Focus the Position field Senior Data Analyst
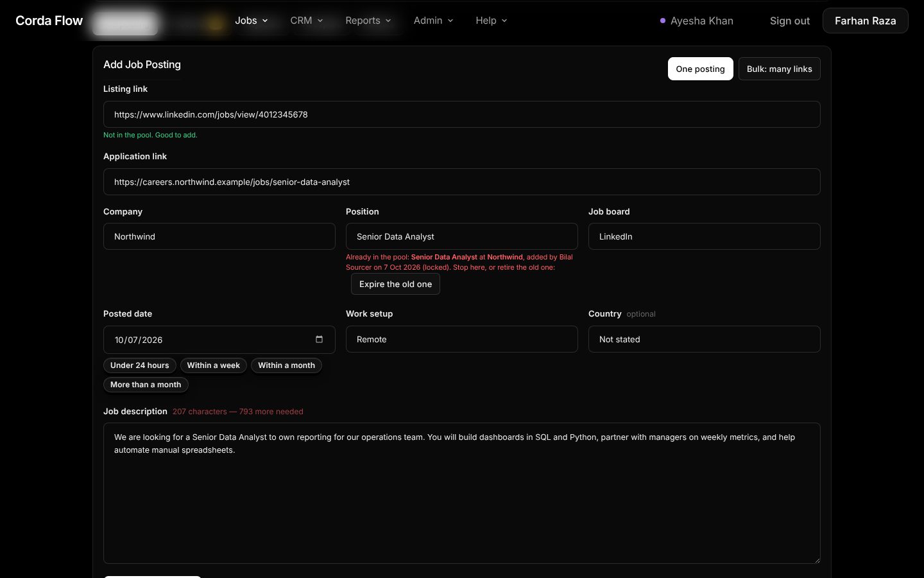This screenshot has width=924, height=578. click(461, 236)
